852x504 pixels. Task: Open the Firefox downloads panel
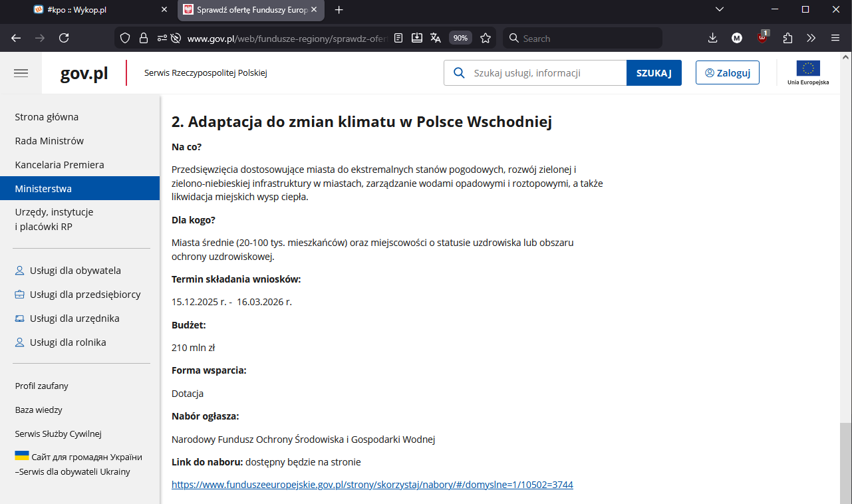(x=712, y=38)
